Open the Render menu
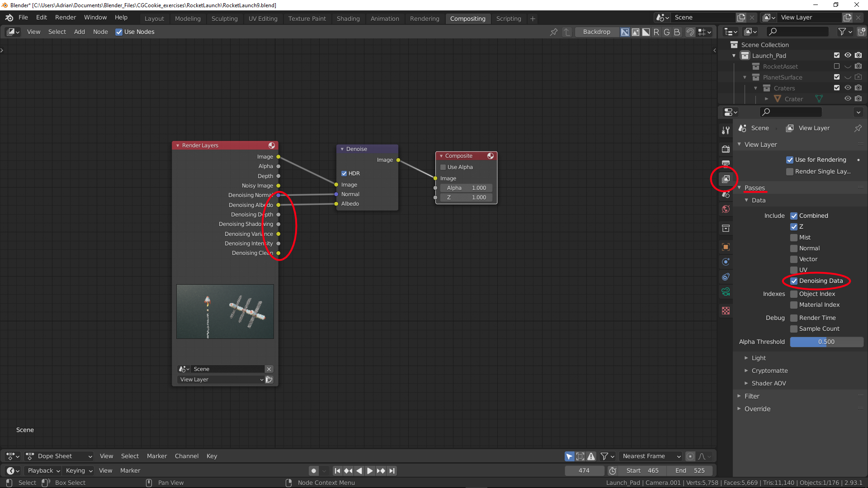The image size is (868, 488). point(66,17)
